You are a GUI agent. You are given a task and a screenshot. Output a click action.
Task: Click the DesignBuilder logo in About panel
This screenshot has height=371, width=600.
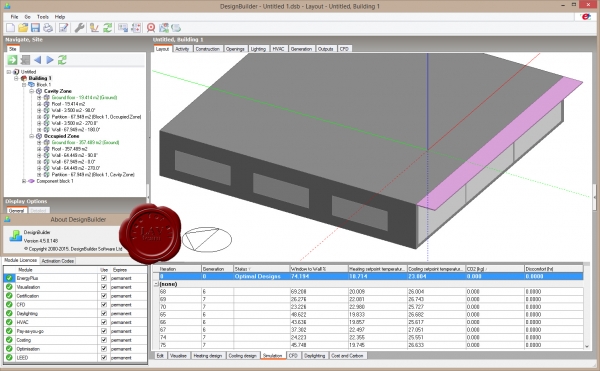pyautogui.click(x=15, y=236)
